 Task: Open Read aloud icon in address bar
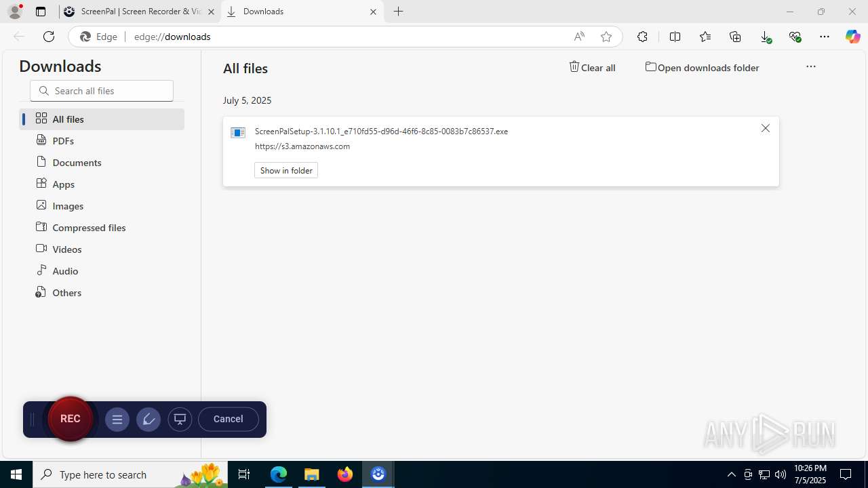(579, 37)
